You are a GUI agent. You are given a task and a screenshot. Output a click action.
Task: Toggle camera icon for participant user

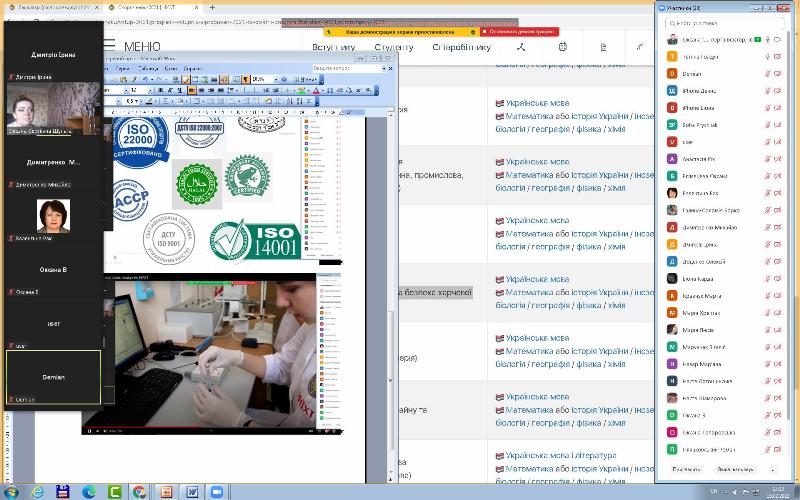[x=777, y=141]
